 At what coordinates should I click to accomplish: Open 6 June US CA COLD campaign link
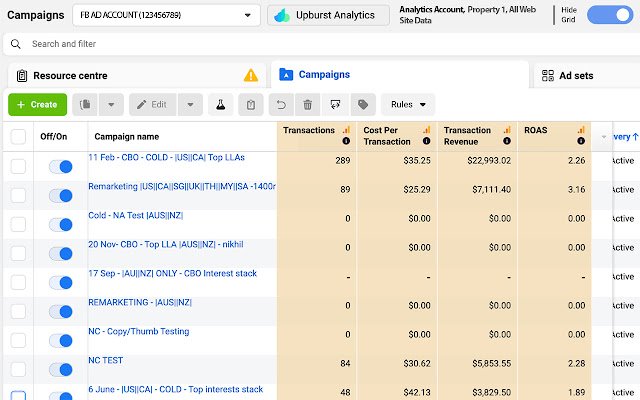tap(176, 389)
